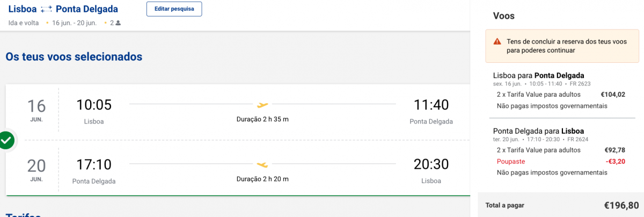Select the 20:30 arrival time in Lisboa

point(431,164)
